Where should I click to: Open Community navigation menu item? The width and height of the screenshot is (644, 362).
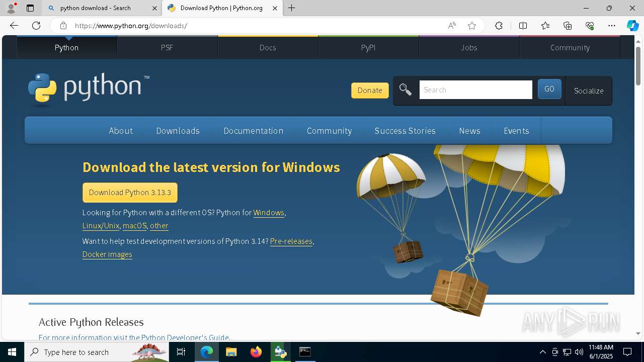(x=329, y=131)
